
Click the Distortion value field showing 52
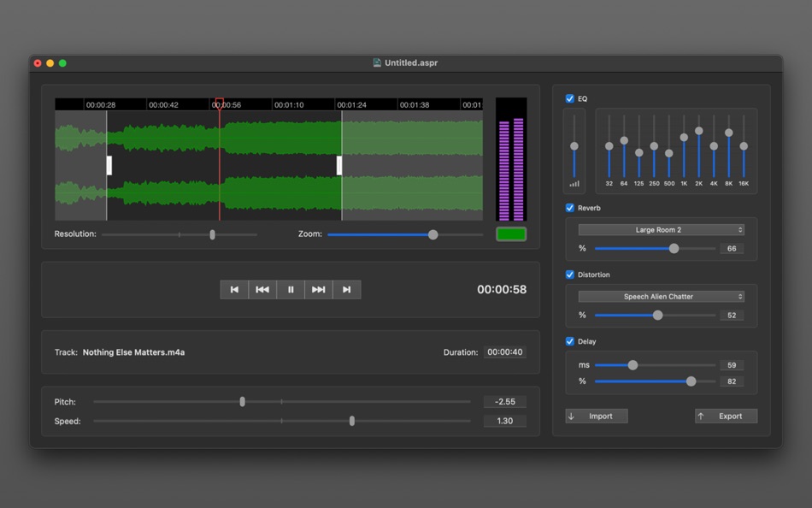(732, 316)
